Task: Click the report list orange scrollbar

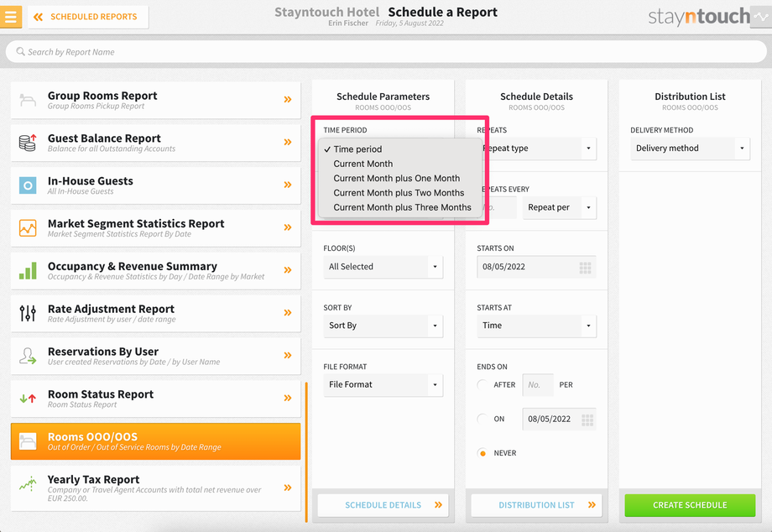Action: (306, 451)
